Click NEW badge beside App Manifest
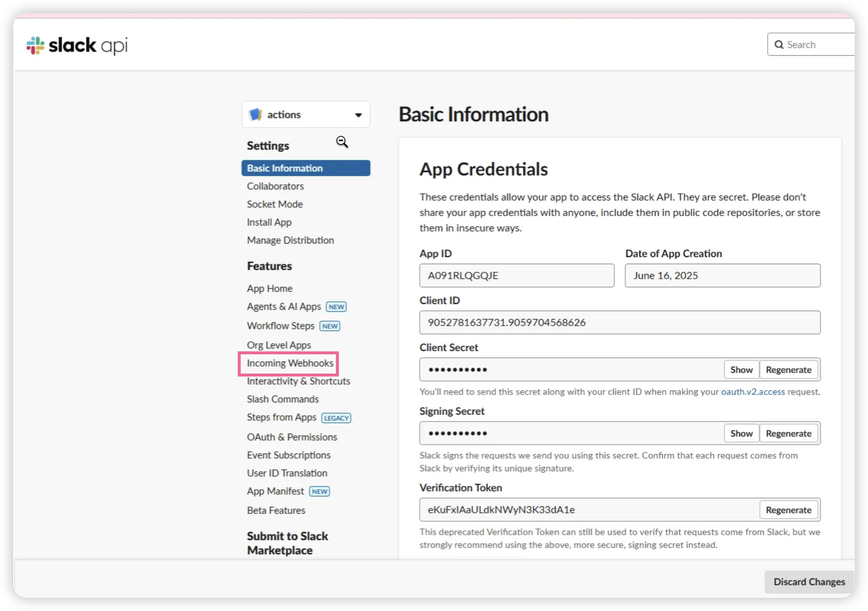This screenshot has height=611, width=868. [x=319, y=492]
